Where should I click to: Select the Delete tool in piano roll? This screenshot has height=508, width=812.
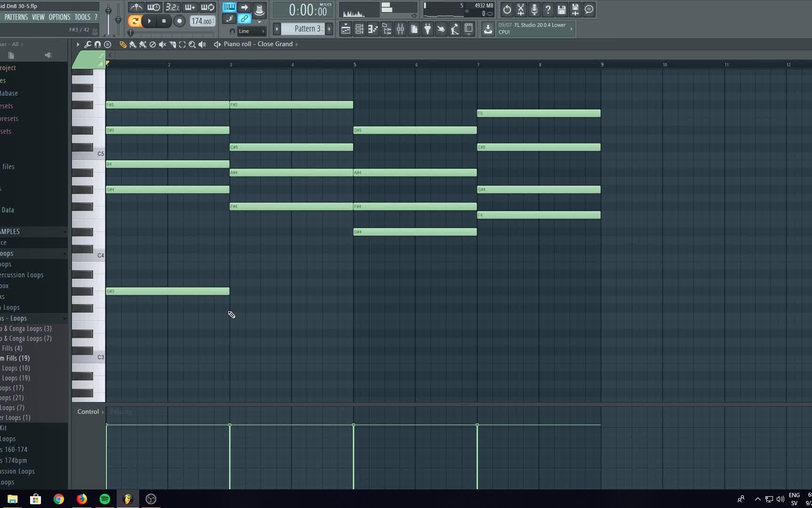(x=152, y=44)
